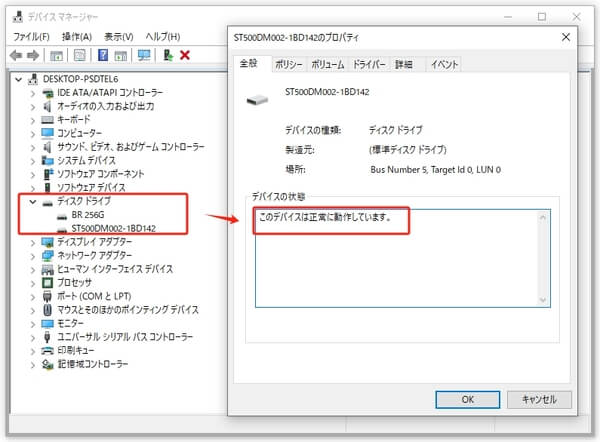600x442 pixels.
Task: Select the BR 256G disk drive
Action: coord(88,214)
